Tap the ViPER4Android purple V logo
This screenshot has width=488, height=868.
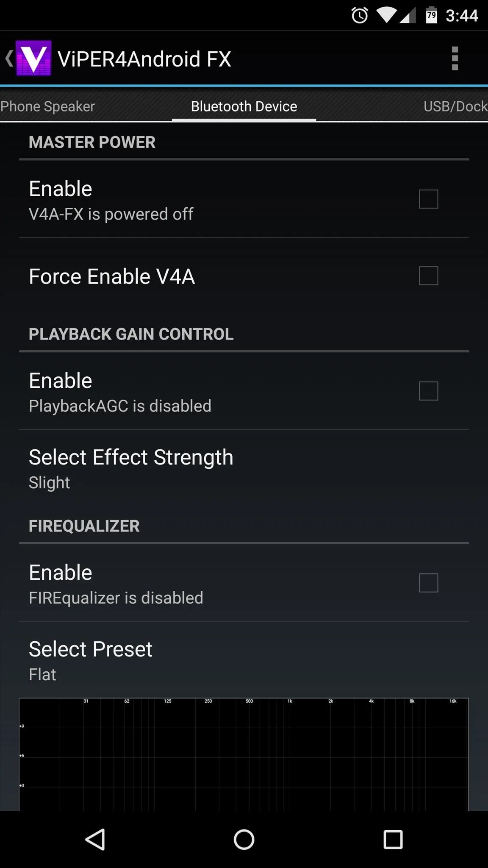pyautogui.click(x=33, y=58)
